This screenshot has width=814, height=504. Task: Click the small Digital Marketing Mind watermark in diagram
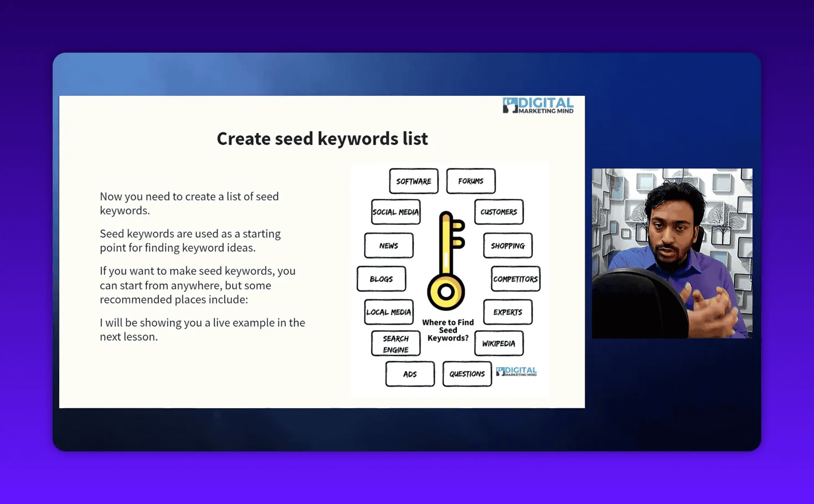[x=517, y=372]
